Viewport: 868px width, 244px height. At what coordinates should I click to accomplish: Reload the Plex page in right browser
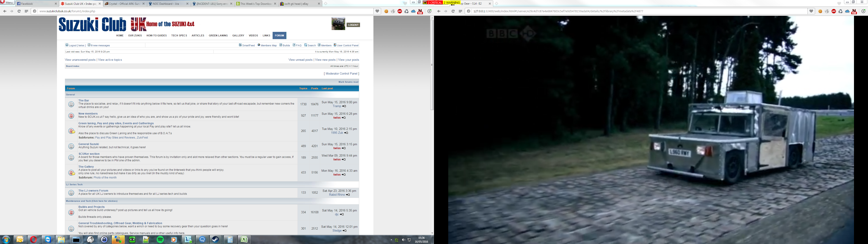[x=453, y=11]
